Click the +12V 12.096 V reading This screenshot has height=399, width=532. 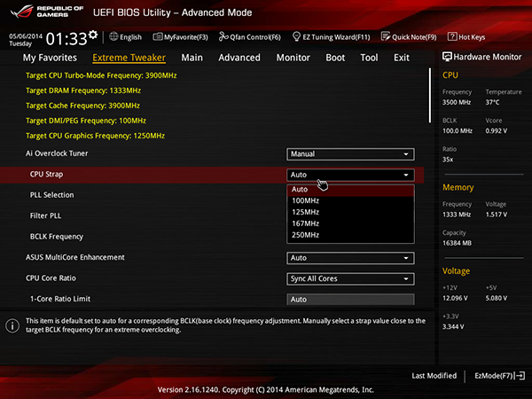tap(455, 298)
